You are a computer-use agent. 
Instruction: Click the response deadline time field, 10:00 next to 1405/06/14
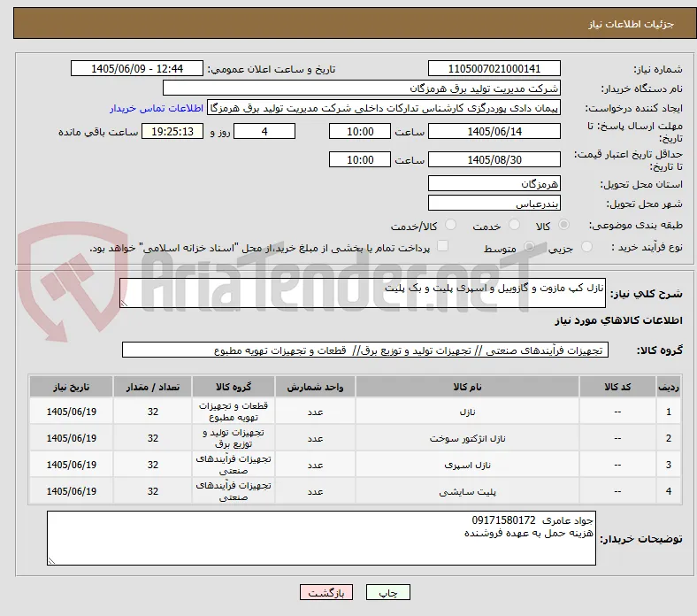(x=360, y=131)
